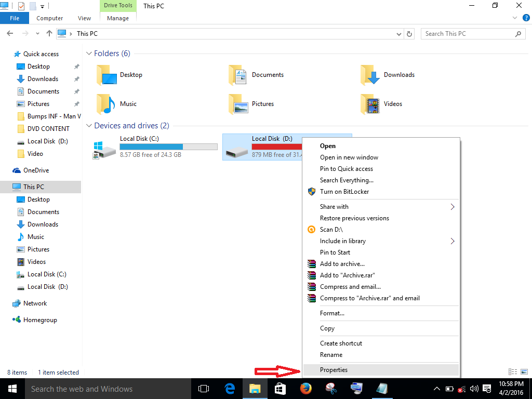The image size is (532, 399).
Task: Launch Microsoft Edge from the taskbar
Action: click(229, 388)
